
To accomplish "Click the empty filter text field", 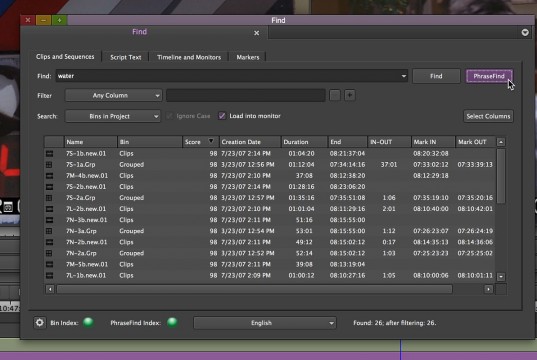I will pos(246,95).
